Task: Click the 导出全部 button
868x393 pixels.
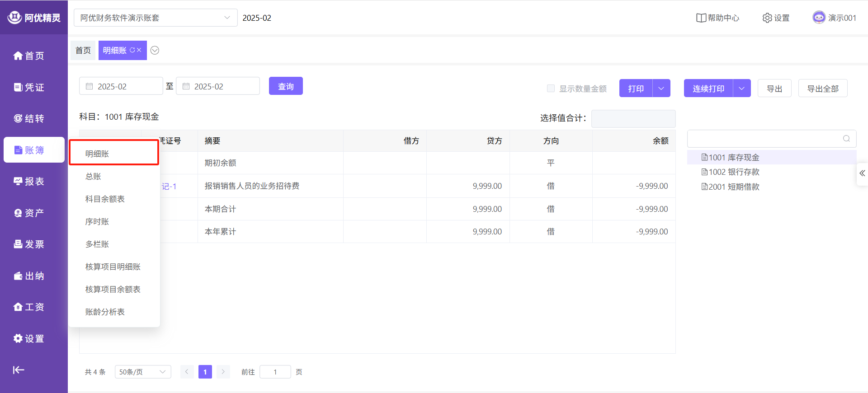Action: [x=822, y=89]
